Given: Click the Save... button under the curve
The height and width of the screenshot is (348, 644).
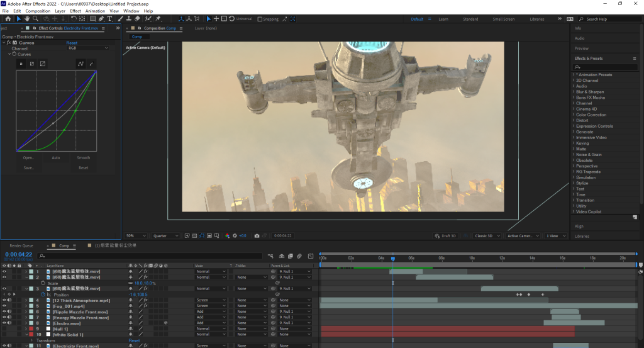Looking at the screenshot, I should coord(28,167).
